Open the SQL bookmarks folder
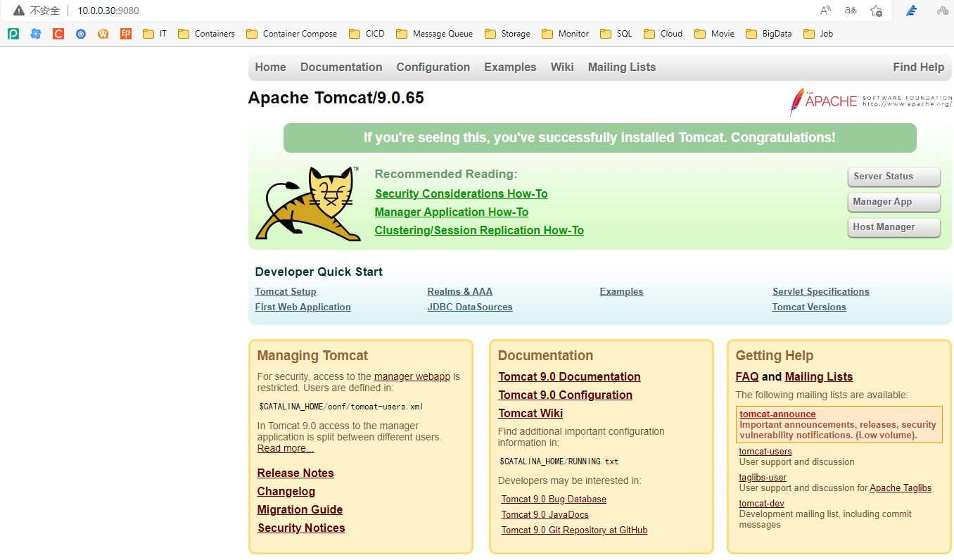Viewport: 954px width, 560px height. (616, 33)
